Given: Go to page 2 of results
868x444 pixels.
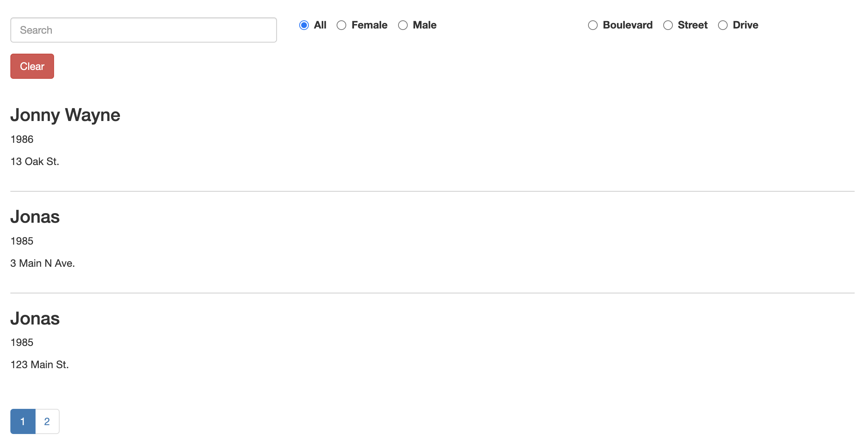Looking at the screenshot, I should 47,421.
